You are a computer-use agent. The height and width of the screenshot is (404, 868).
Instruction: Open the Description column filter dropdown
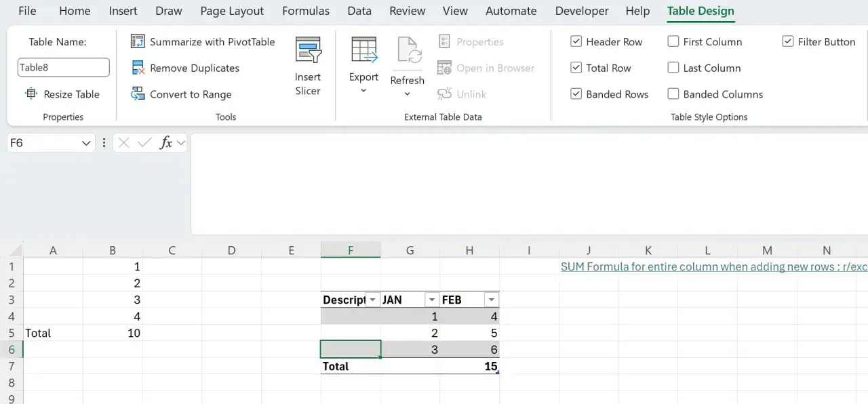pyautogui.click(x=372, y=300)
